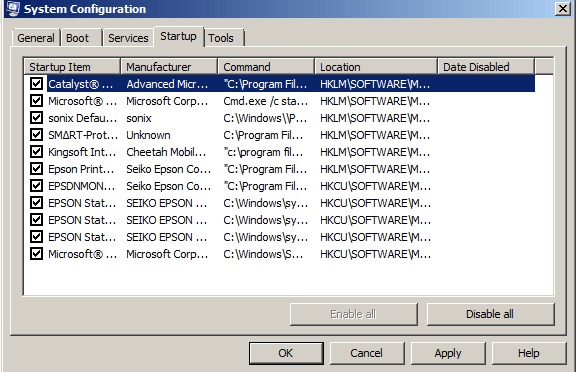Select the Startup tab
The image size is (576, 372).
[179, 36]
